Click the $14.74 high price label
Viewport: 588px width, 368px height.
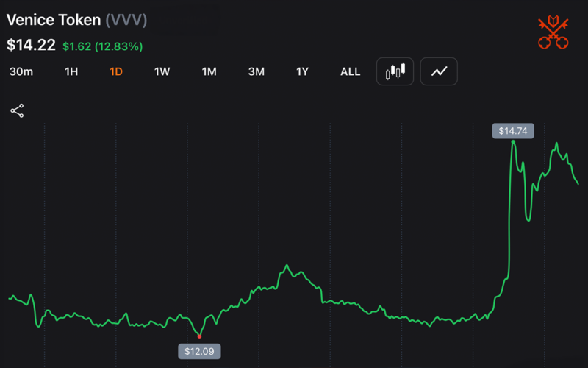point(513,131)
